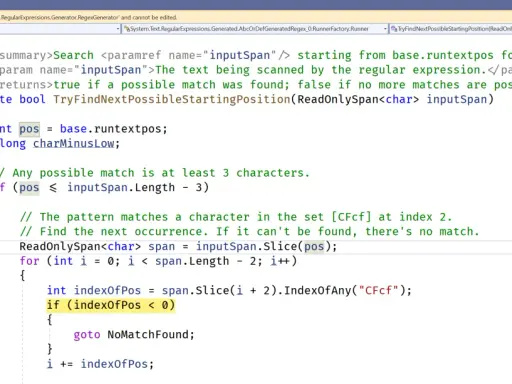The width and height of the screenshot is (512, 384).
Task: Open the RunnerFactory.Runner type navigation dropdown
Action: pyautogui.click(x=255, y=29)
